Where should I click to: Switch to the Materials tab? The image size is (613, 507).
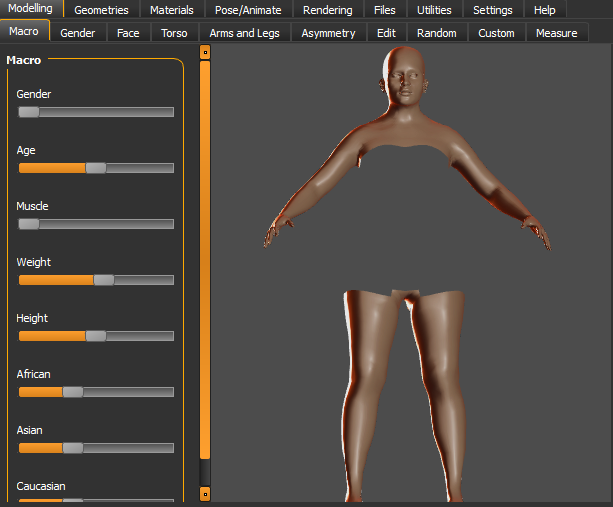coord(171,10)
